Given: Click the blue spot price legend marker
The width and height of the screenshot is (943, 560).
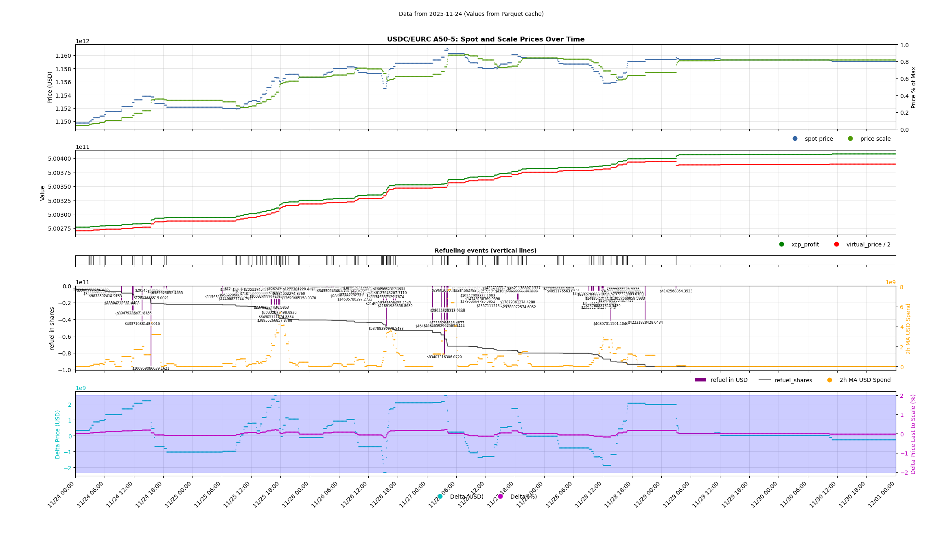Looking at the screenshot, I should (x=795, y=139).
